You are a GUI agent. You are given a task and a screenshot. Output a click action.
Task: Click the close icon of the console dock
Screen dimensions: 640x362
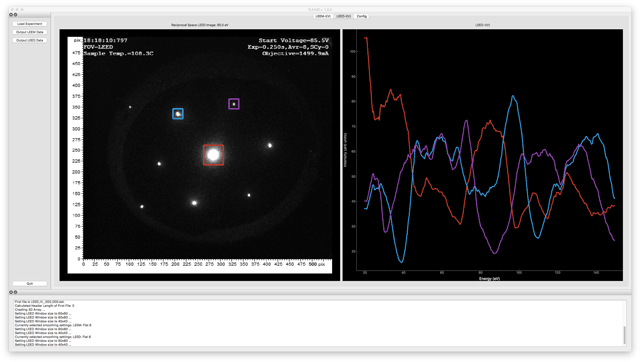click(11, 292)
